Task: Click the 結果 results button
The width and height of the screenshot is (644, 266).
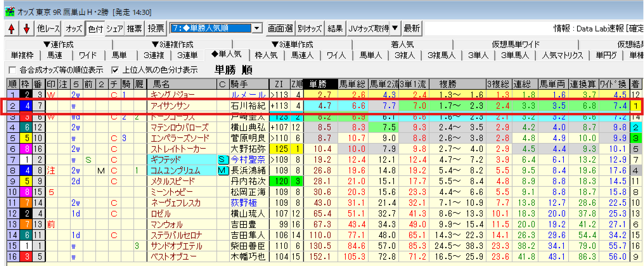Action: click(x=335, y=29)
